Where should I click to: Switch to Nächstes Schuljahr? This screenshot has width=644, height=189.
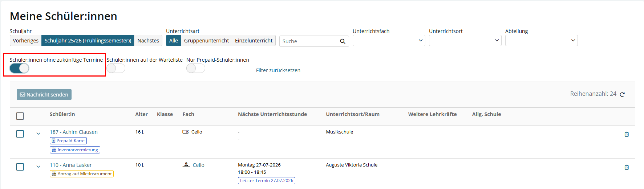click(148, 41)
